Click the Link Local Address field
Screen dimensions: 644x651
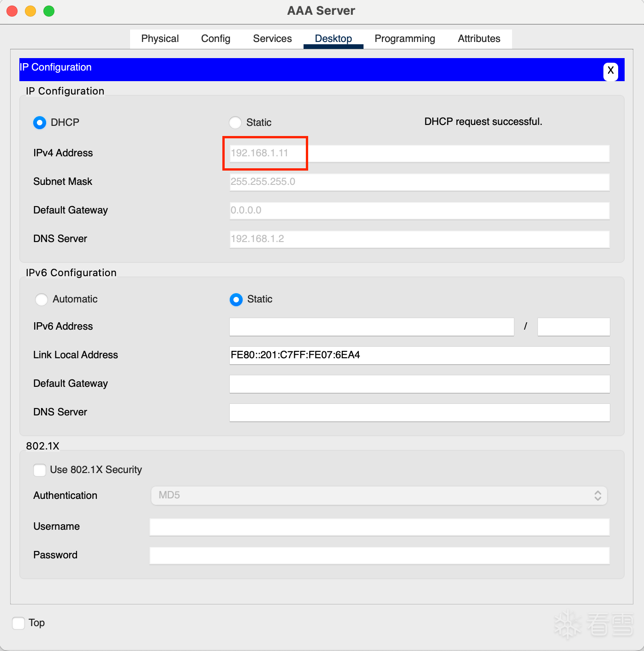pos(420,355)
